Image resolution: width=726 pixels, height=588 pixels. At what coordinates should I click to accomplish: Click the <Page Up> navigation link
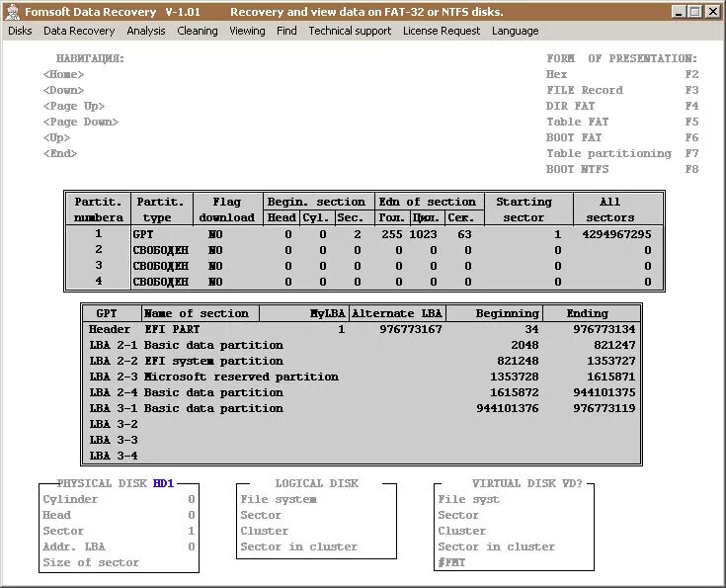pyautogui.click(x=74, y=106)
